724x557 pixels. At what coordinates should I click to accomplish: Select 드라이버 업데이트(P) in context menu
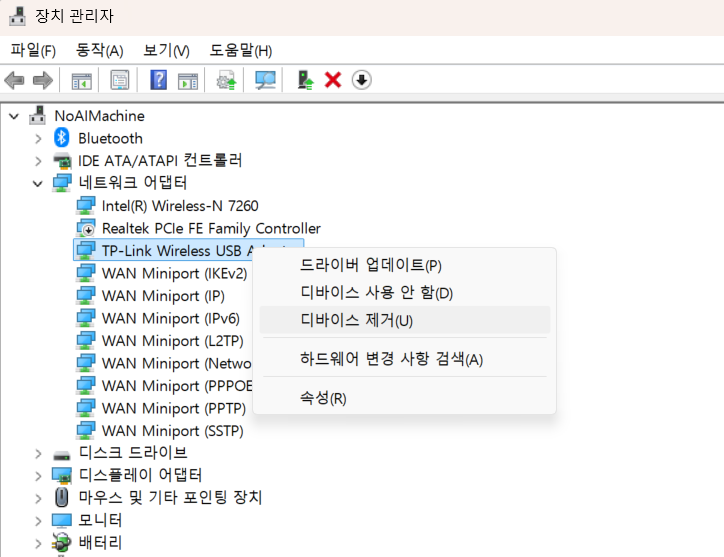[x=371, y=265]
